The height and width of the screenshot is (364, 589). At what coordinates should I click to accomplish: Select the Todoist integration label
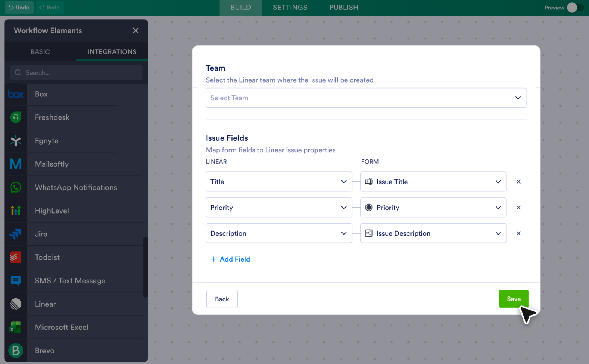pos(47,257)
